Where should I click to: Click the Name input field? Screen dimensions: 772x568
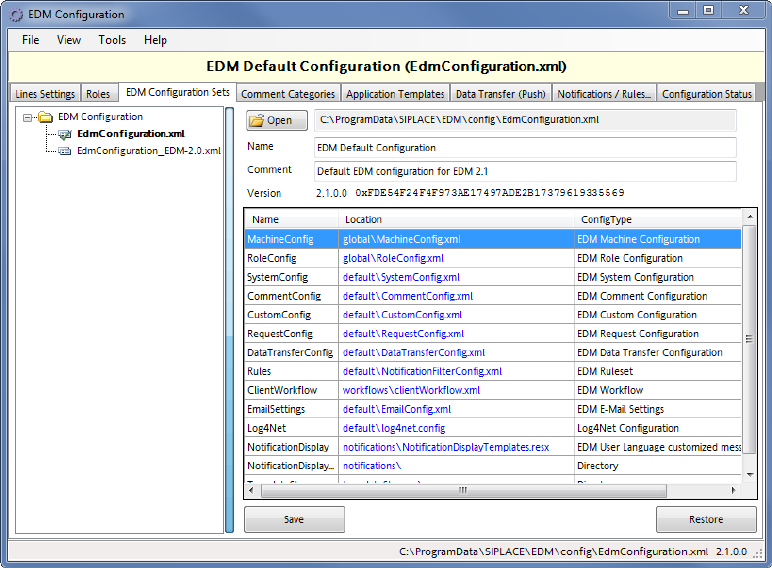pos(524,147)
